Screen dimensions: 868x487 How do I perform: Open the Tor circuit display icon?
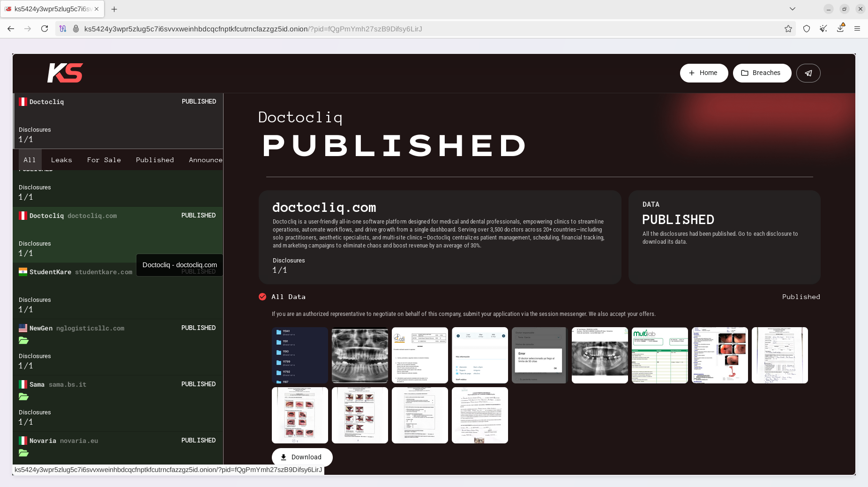tap(63, 29)
